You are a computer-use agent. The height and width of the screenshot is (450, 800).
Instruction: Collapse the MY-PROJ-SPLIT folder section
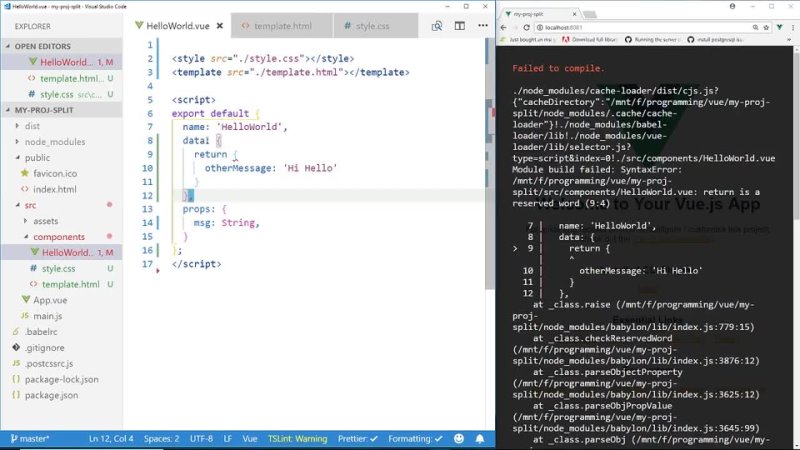pos(61,110)
